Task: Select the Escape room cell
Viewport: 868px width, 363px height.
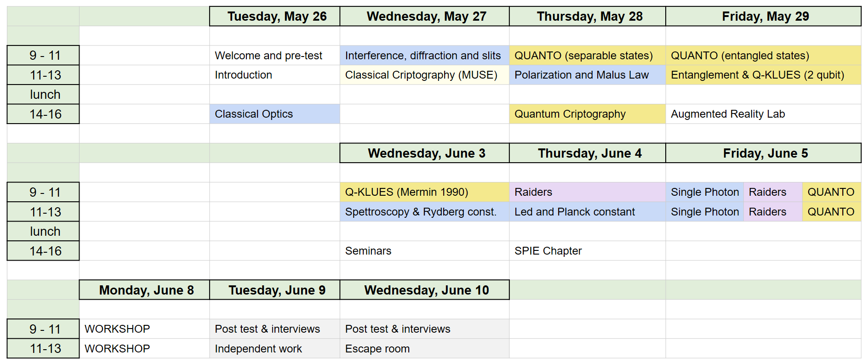Action: 424,349
